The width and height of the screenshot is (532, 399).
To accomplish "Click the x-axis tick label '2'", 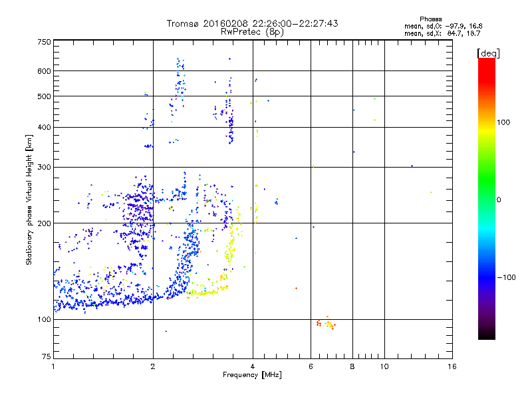I will click(153, 366).
